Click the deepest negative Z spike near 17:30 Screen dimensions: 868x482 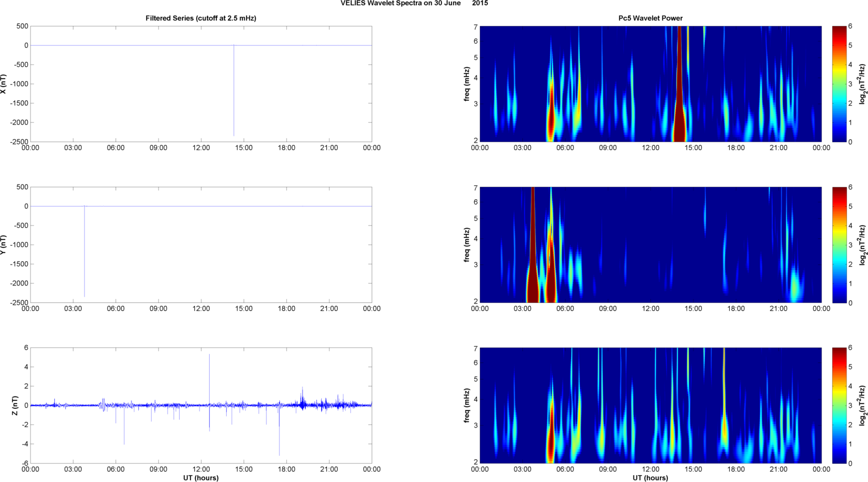pyautogui.click(x=279, y=430)
